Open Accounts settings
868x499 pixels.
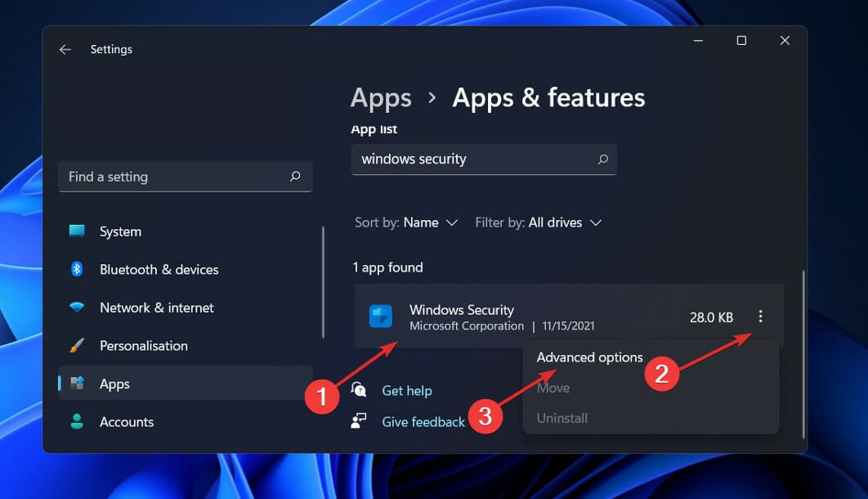click(76, 421)
